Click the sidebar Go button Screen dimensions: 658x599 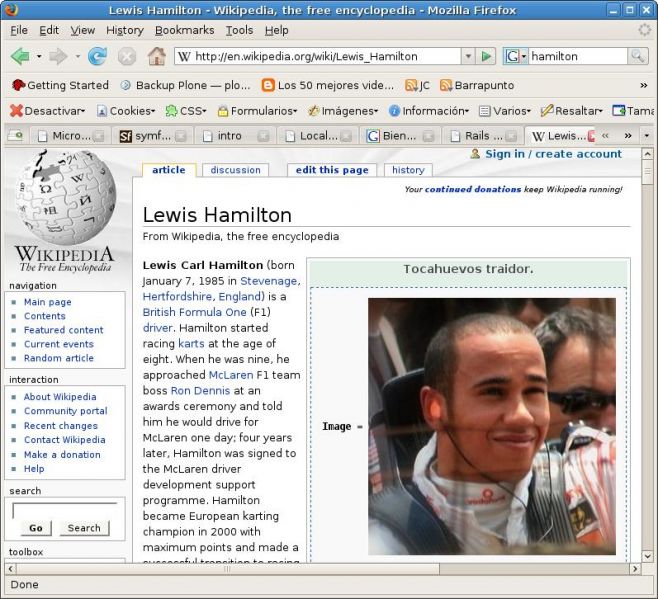coord(36,528)
